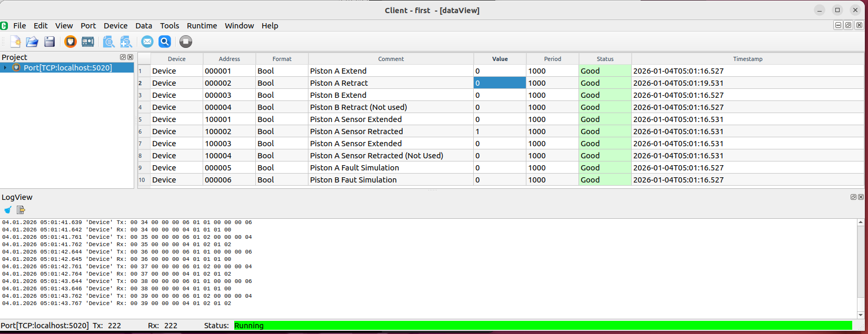The height and width of the screenshot is (334, 868).
Task: Click the Save floppy disk icon
Action: click(49, 42)
